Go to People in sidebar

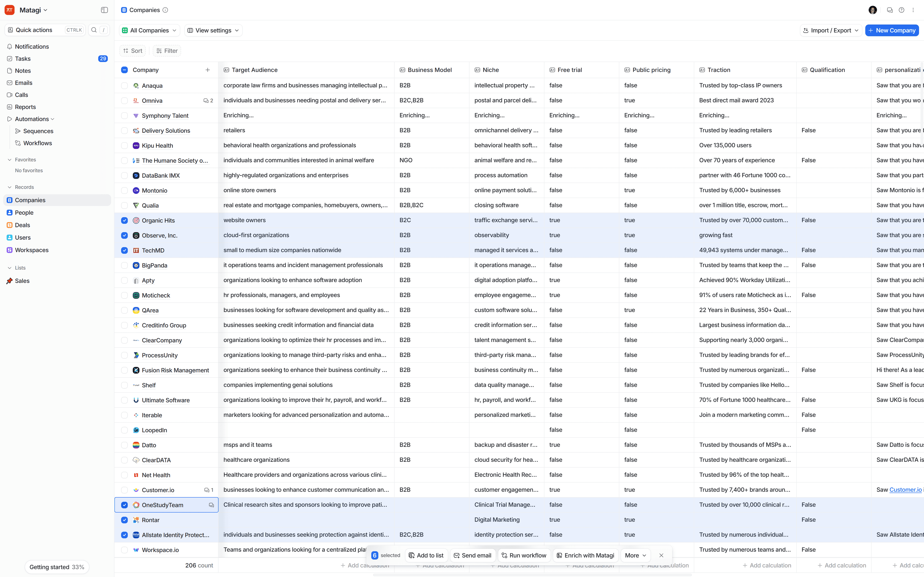pos(24,213)
